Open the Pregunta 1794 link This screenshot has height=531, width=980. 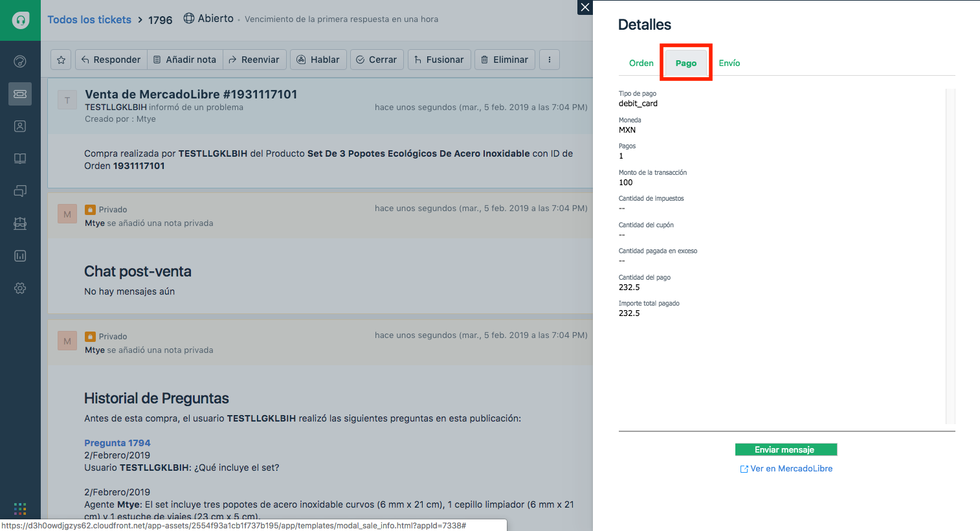[x=117, y=443]
